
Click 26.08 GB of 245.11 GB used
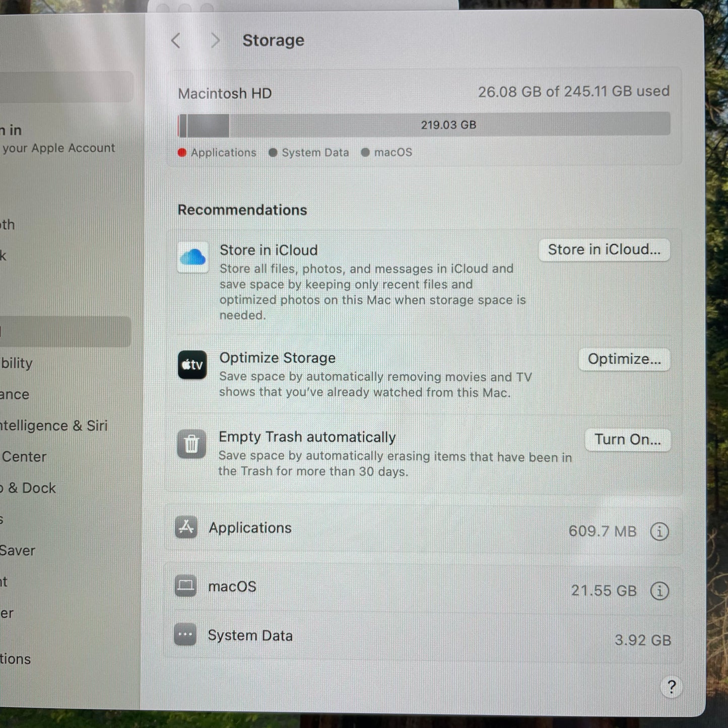(x=574, y=92)
